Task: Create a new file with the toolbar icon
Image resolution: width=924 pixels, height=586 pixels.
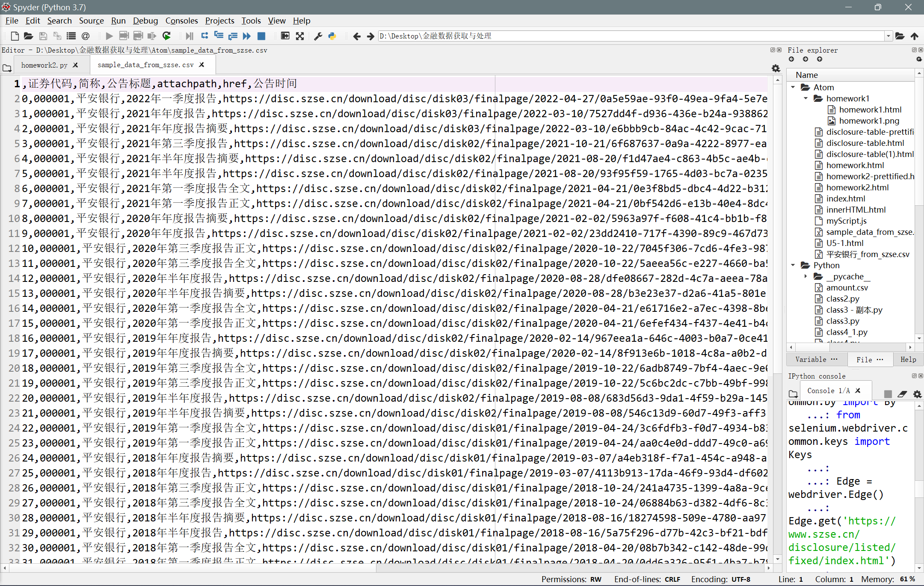Action: [15, 36]
